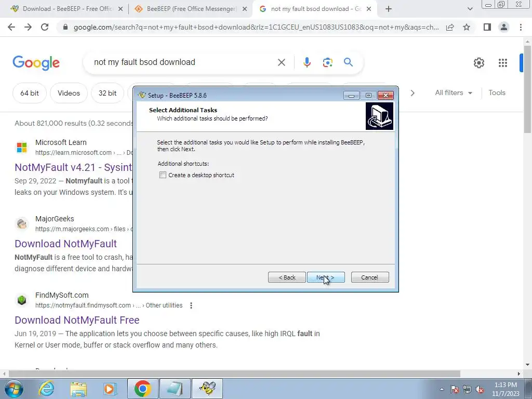Image resolution: width=532 pixels, height=399 pixels.
Task: Click the muted volume tray icon
Action: tap(480, 389)
